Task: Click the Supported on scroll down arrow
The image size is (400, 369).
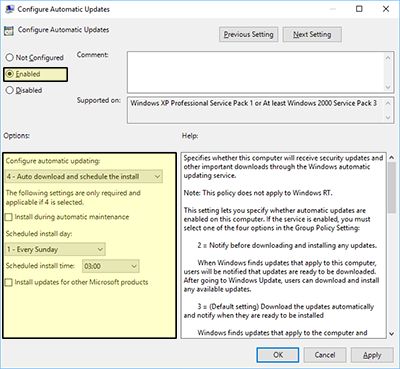Action: [388, 117]
